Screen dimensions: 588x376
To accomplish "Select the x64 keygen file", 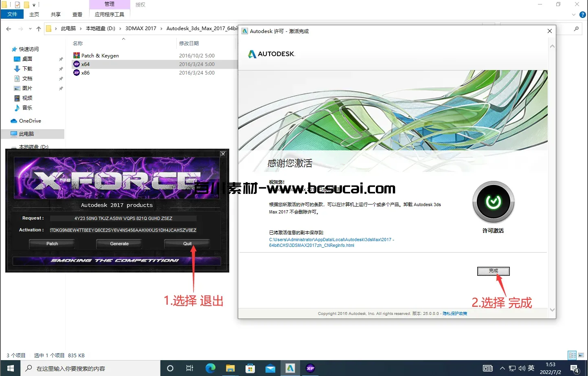I will point(85,64).
